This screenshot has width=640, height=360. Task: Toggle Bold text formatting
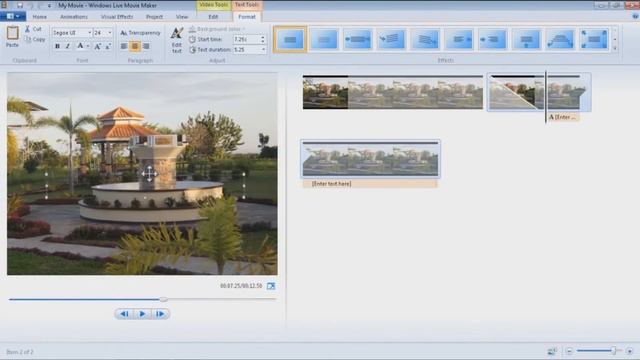click(x=57, y=46)
